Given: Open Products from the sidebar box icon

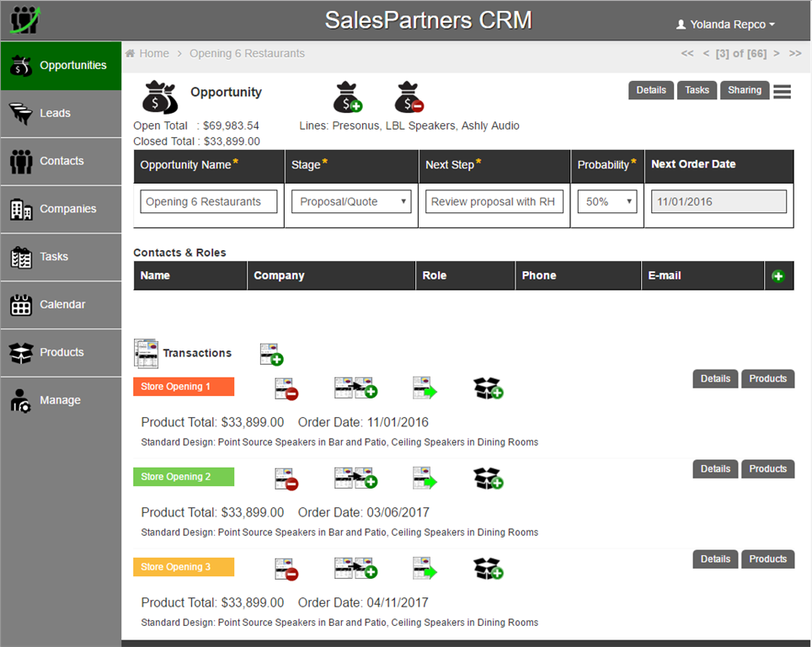Looking at the screenshot, I should [21, 351].
